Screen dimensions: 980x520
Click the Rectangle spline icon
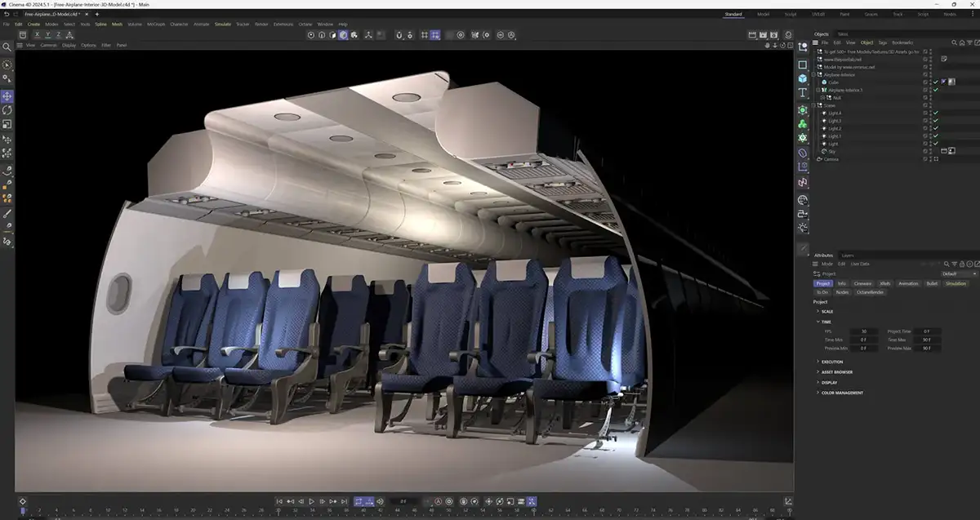coord(803,64)
